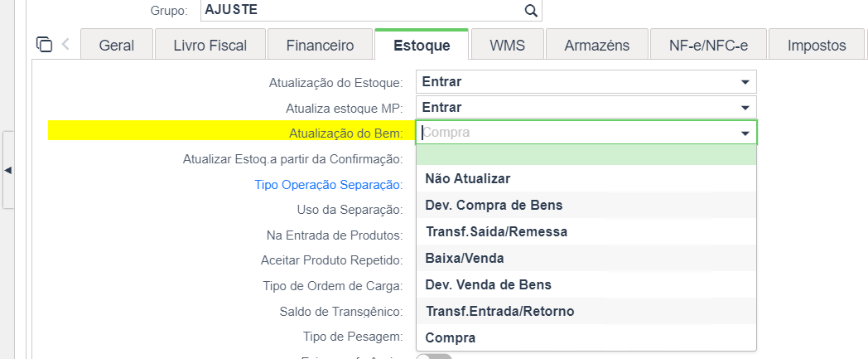Click the Tipo Operação Separação link
Viewport: 868px width, 359px height.
click(x=328, y=185)
